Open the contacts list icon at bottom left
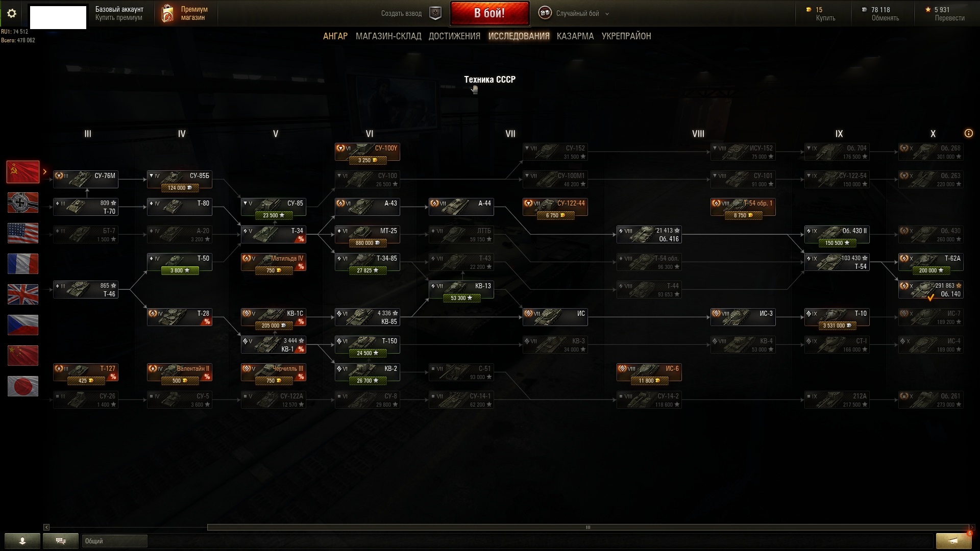 click(22, 541)
